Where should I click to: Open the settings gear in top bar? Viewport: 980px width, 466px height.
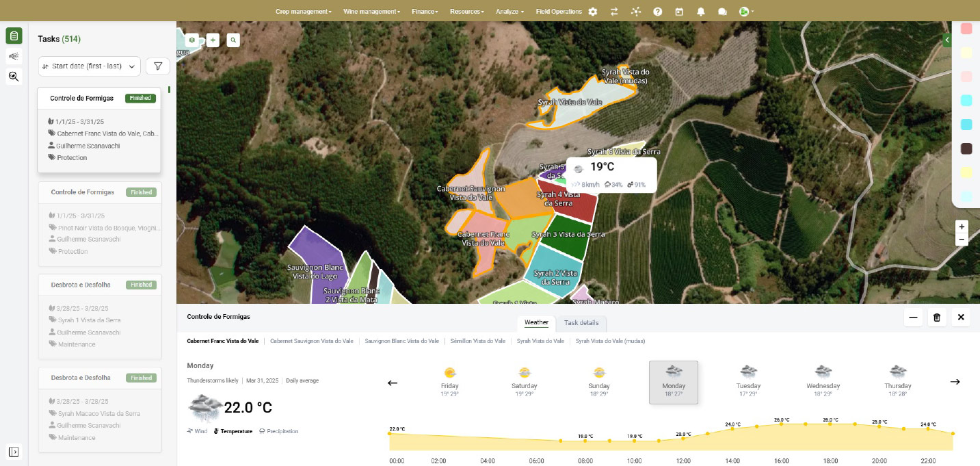pos(593,12)
